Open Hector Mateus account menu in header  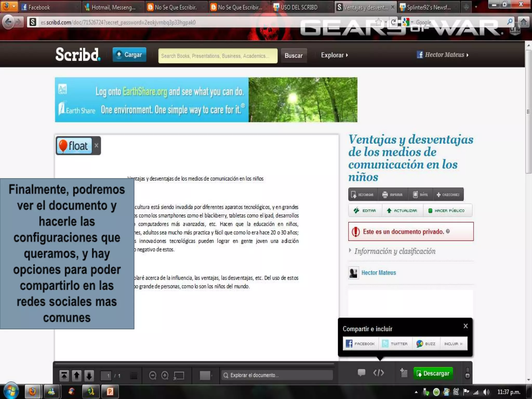443,55
